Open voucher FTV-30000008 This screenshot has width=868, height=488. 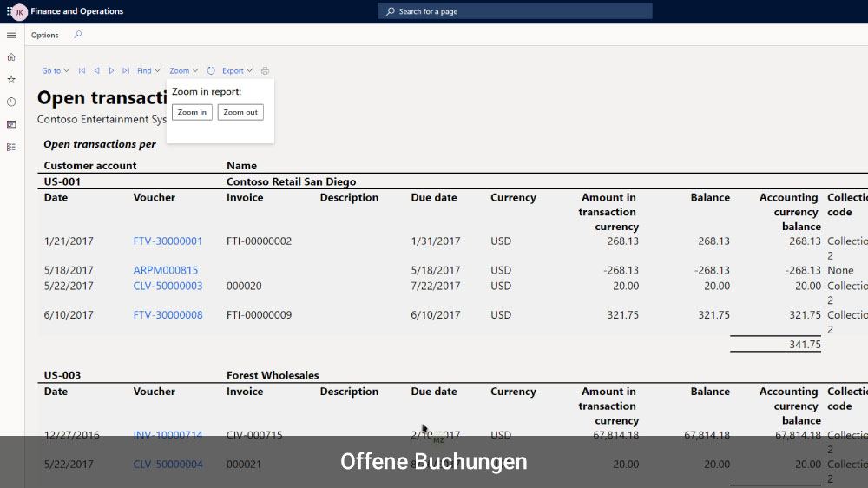pos(168,314)
